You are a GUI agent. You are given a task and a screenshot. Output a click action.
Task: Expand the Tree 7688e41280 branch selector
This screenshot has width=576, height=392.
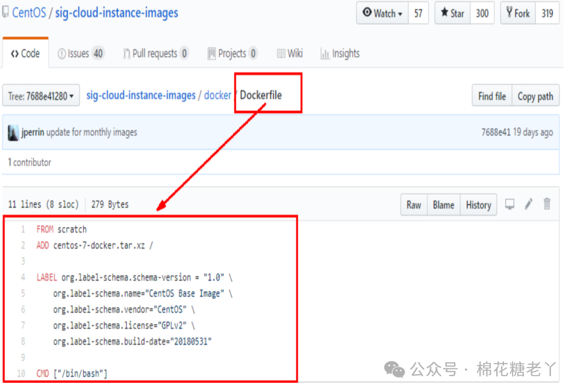[x=41, y=96]
